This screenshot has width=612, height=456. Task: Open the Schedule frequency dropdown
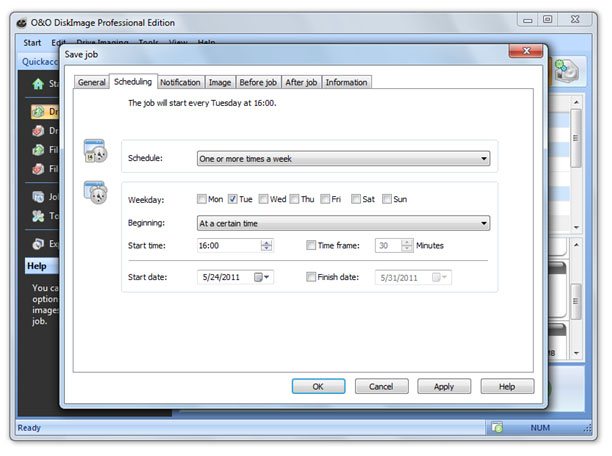(343, 158)
